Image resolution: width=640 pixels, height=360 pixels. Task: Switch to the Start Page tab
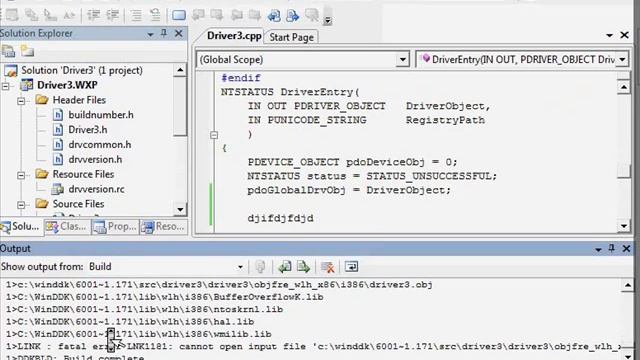pyautogui.click(x=291, y=37)
